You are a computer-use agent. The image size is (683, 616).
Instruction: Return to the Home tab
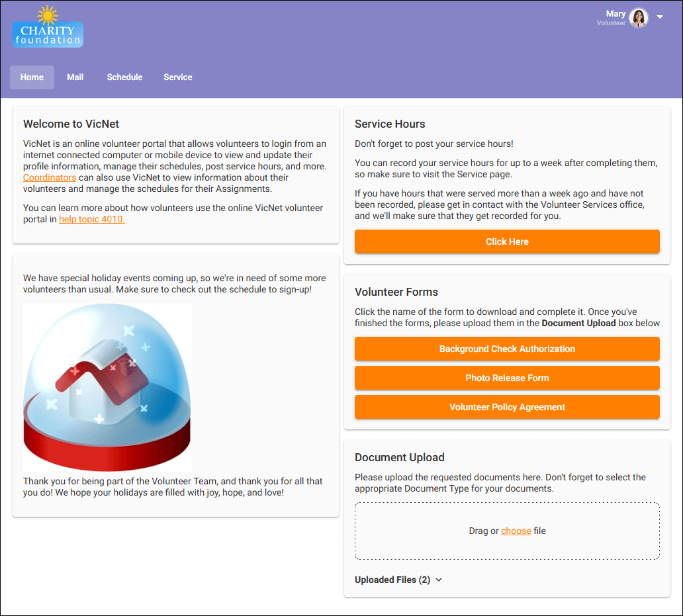pyautogui.click(x=32, y=77)
